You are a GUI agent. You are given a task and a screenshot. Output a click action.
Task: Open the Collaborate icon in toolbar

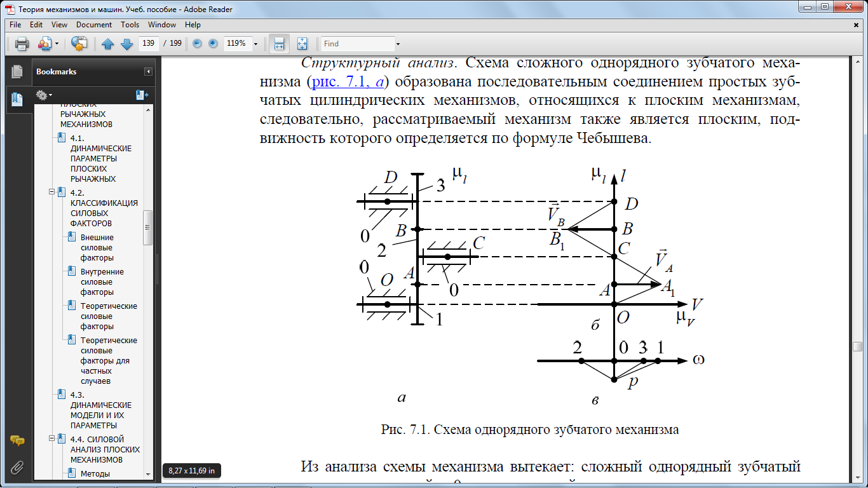(x=44, y=44)
